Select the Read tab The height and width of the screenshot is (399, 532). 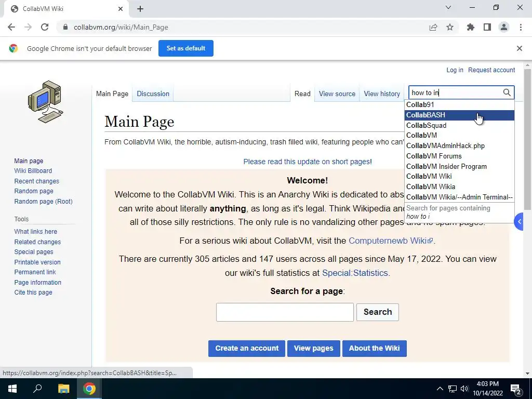pyautogui.click(x=302, y=94)
